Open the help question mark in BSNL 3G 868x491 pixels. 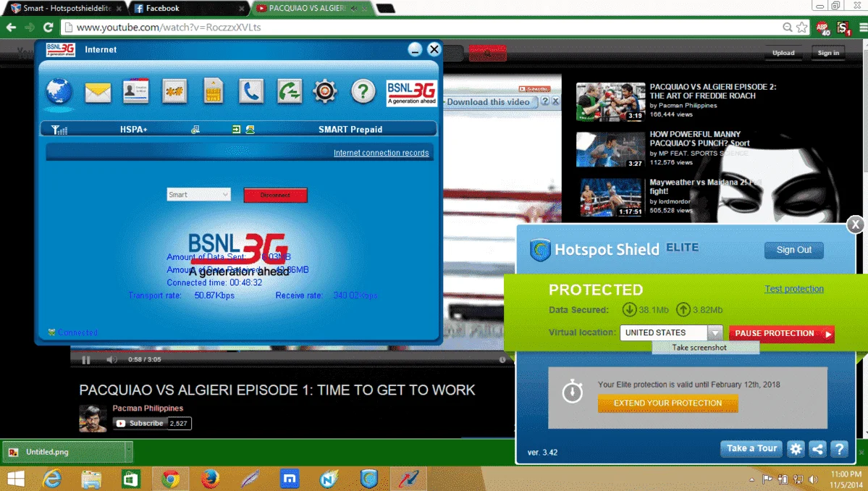coord(363,91)
